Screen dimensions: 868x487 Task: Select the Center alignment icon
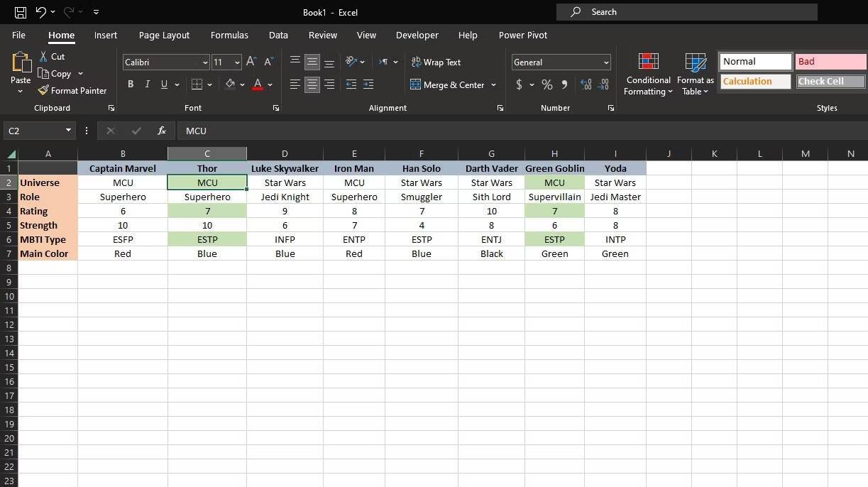tap(312, 84)
